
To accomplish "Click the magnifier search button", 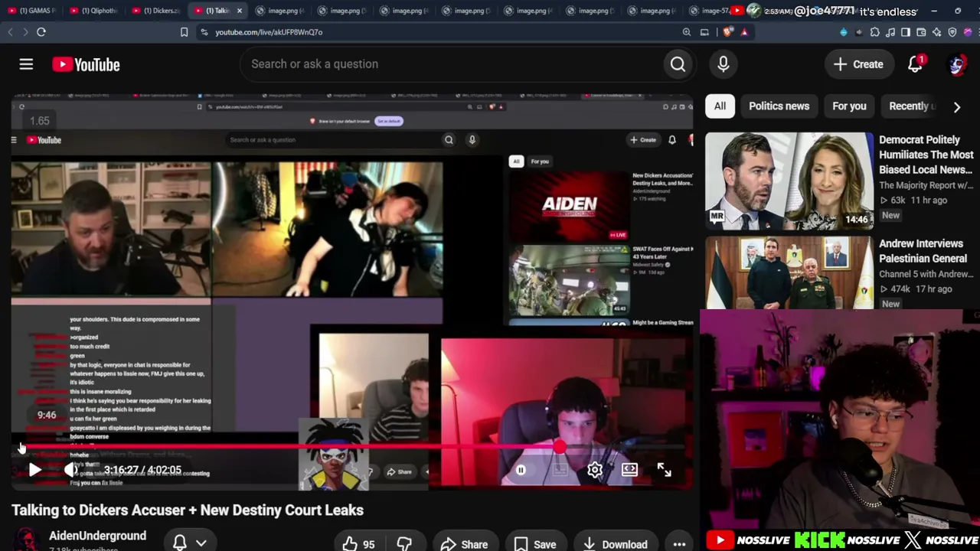I will 678,64.
